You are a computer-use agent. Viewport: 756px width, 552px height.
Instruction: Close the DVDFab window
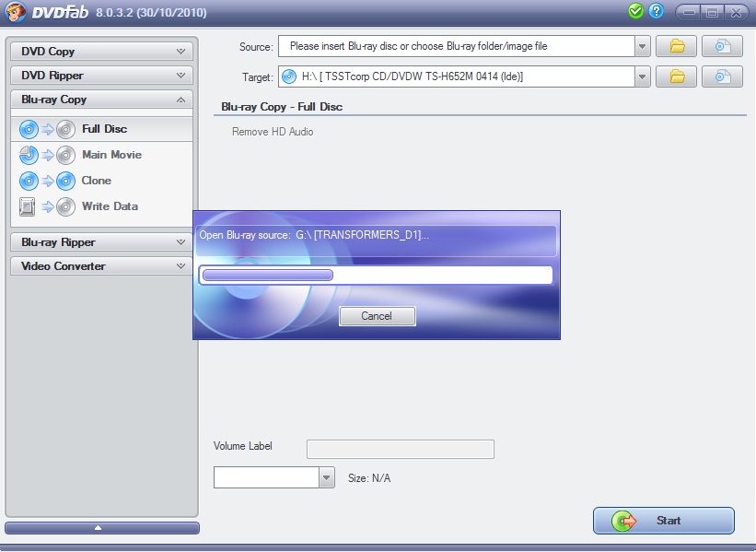pyautogui.click(x=736, y=12)
